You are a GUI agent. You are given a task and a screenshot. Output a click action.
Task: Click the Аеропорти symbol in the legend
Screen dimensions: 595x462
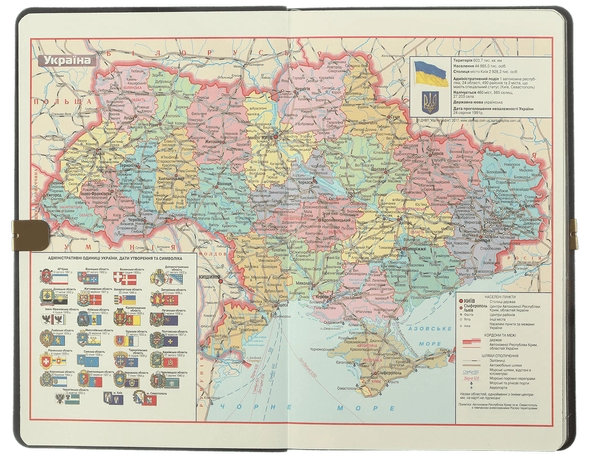pyautogui.click(x=471, y=388)
